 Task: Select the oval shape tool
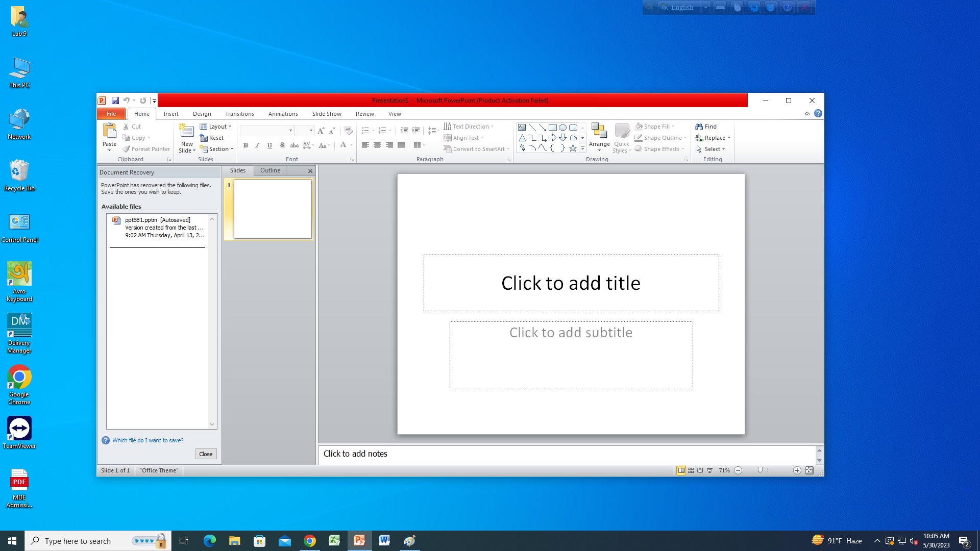click(562, 128)
